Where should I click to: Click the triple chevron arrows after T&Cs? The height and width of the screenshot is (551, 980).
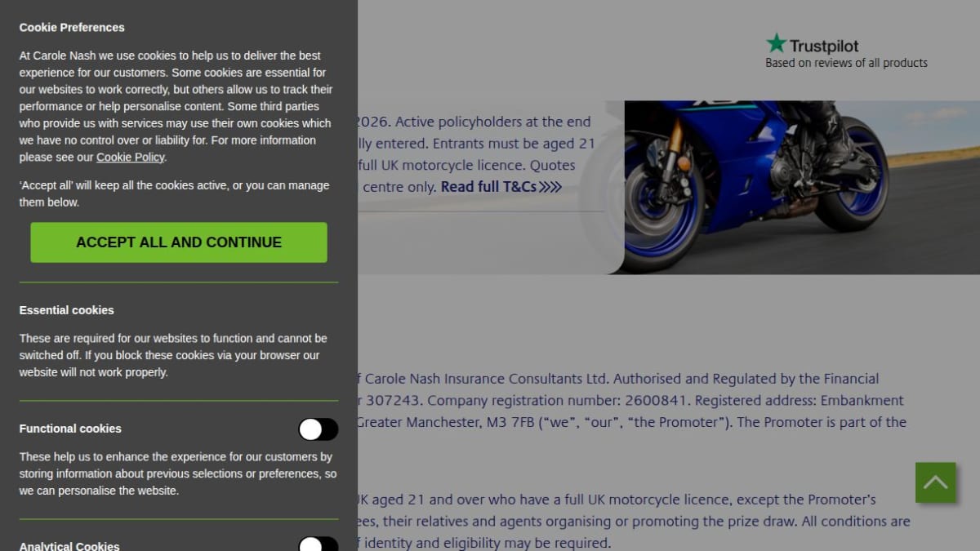(x=550, y=187)
